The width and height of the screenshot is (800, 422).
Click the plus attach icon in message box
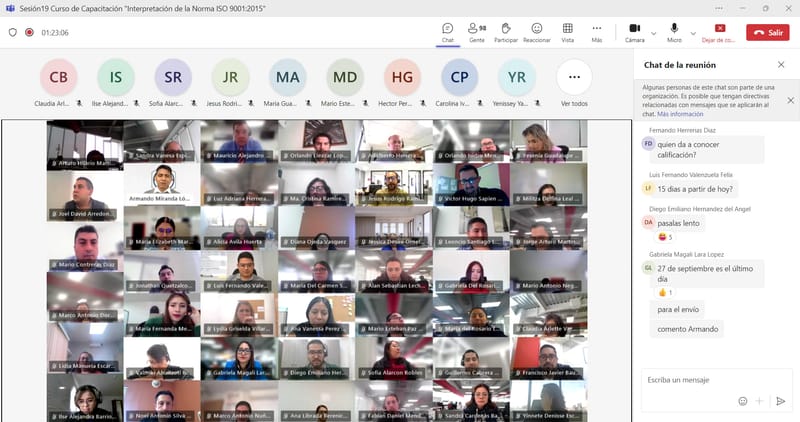760,401
